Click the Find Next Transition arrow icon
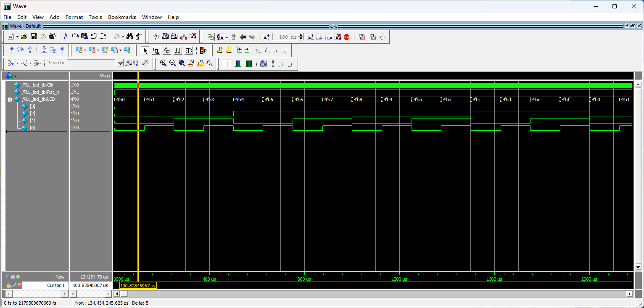The height and width of the screenshot is (308, 644). point(248,50)
